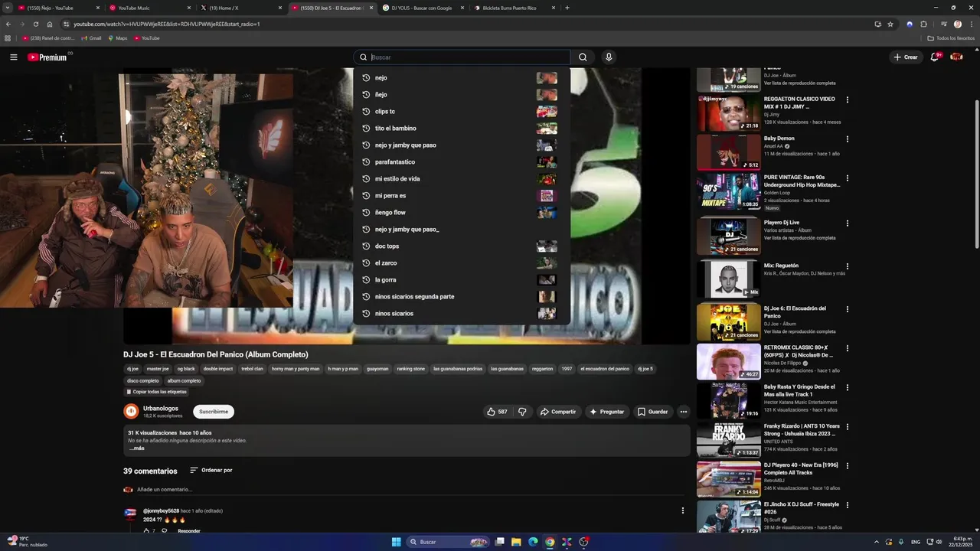The height and width of the screenshot is (551, 980).
Task: Open the Urbanologos channel name link
Action: 161,409
